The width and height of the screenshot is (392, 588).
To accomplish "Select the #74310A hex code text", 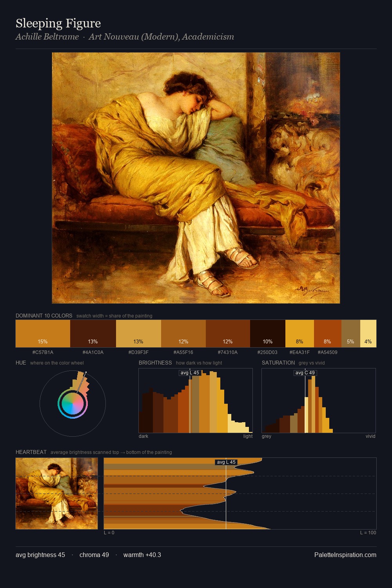I will (x=228, y=352).
